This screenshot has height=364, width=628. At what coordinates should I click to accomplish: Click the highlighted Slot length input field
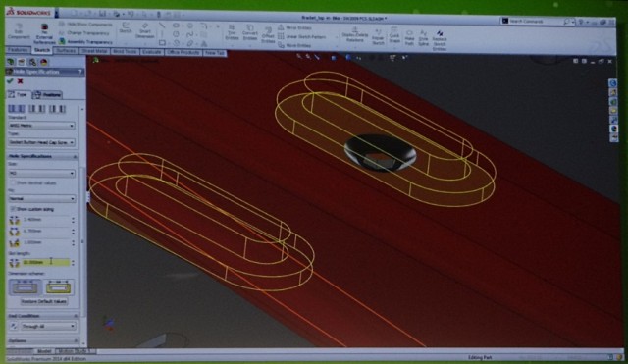[x=46, y=262]
